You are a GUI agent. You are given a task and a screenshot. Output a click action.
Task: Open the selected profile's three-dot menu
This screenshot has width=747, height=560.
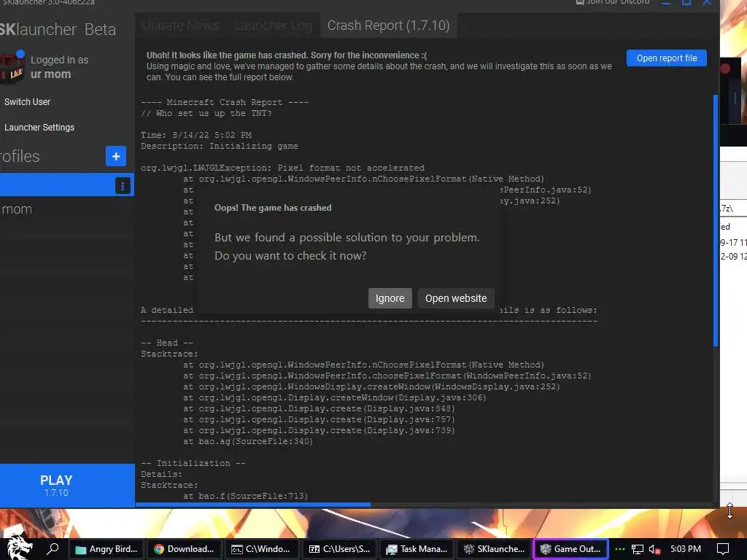pos(123,186)
